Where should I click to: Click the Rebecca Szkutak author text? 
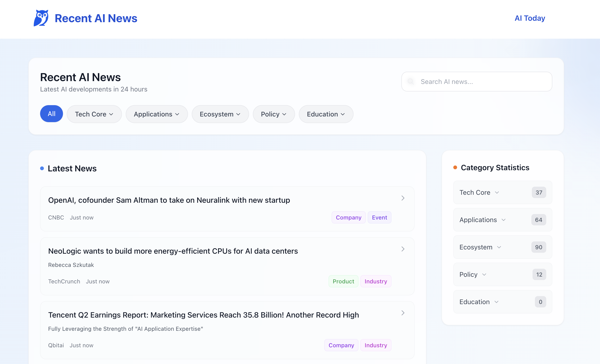(x=71, y=265)
